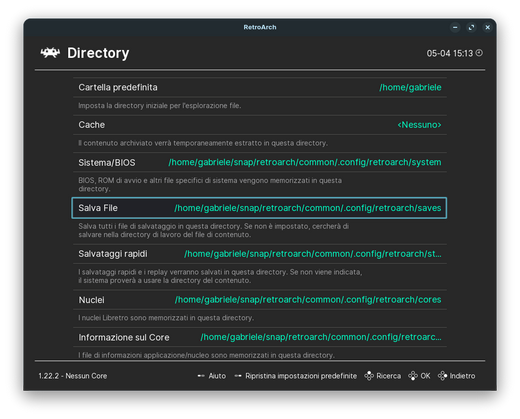This screenshot has width=520, height=419.
Task: Open the Sistema/BIOS directory setting
Action: coord(260,162)
